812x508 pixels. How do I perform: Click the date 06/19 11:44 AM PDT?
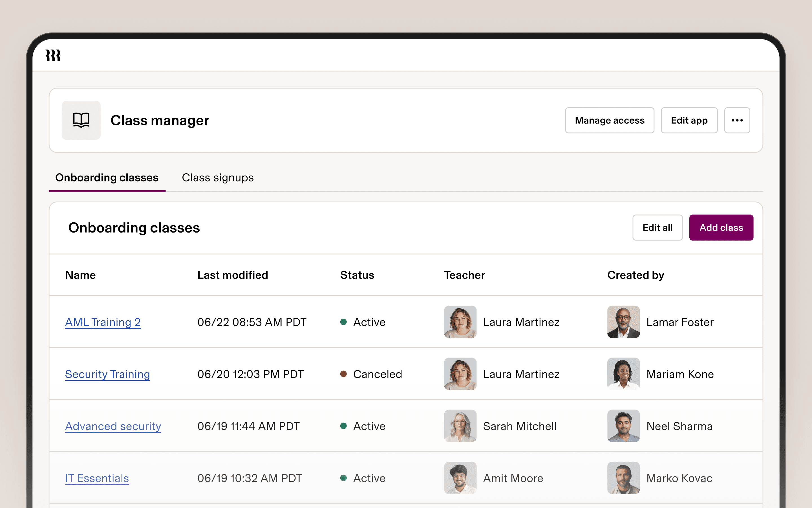pyautogui.click(x=249, y=426)
